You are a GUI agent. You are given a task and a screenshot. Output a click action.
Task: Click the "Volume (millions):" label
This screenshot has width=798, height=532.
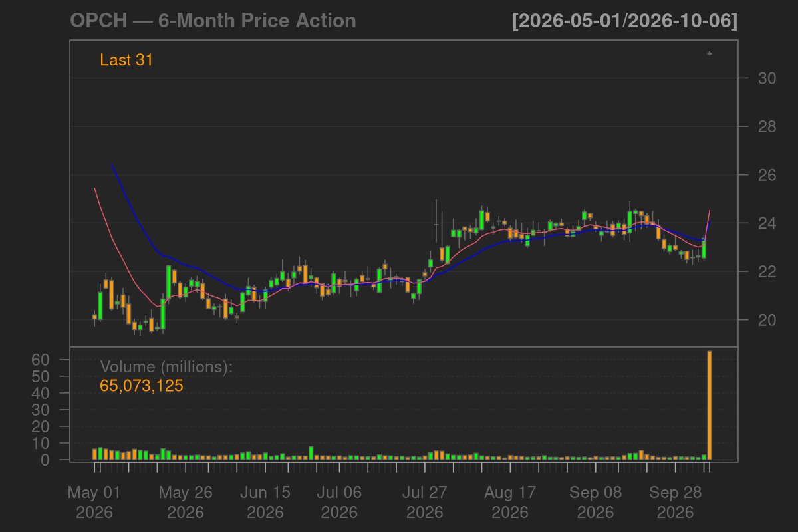point(166,367)
